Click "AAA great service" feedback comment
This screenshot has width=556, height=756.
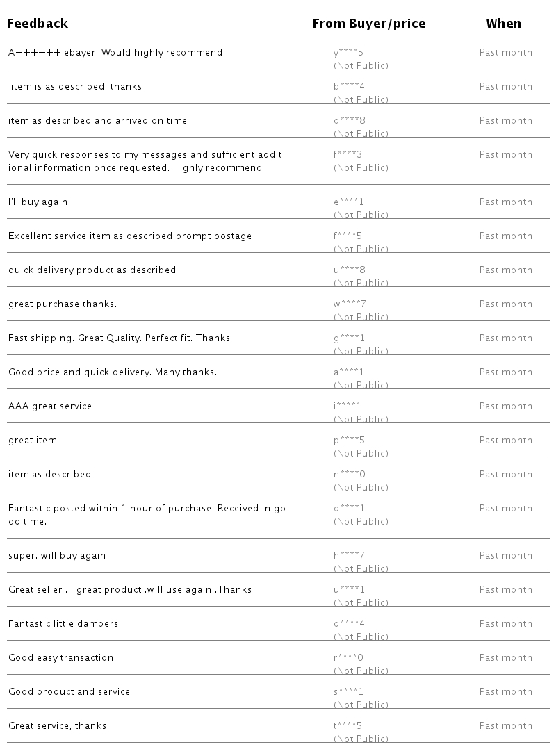point(50,406)
